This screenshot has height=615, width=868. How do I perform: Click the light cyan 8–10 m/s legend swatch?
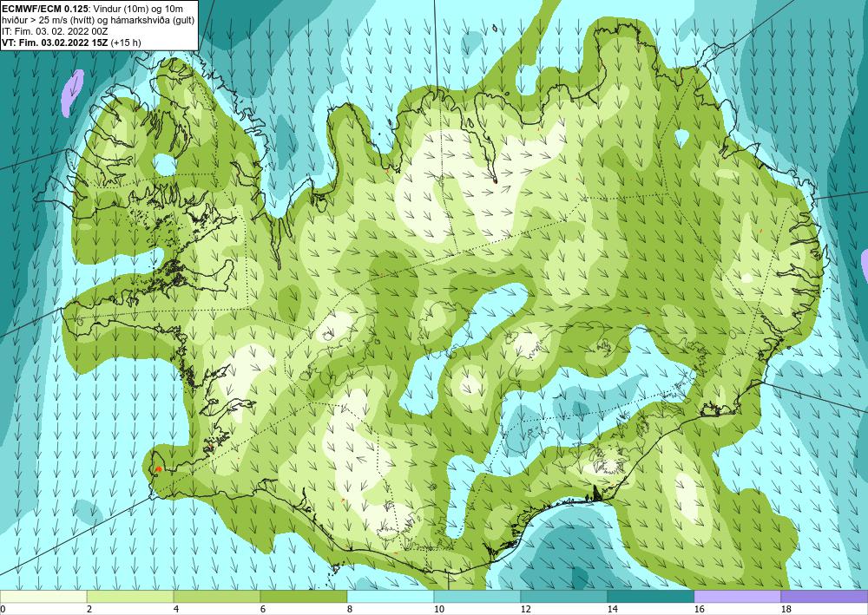(391, 597)
